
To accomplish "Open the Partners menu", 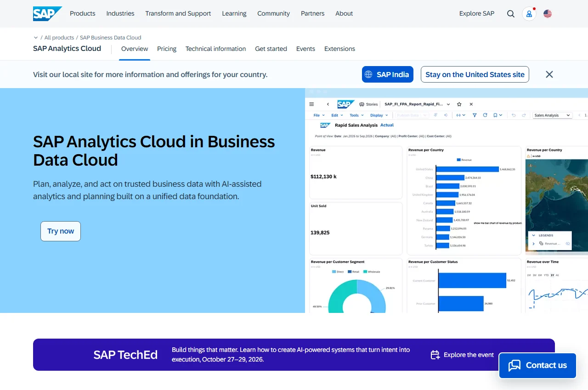I will pos(313,14).
